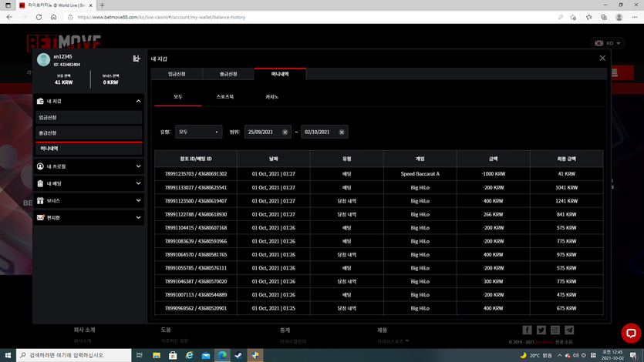The width and height of the screenshot is (644, 362).
Task: Open 입금신청 in the sidebar
Action: tap(89, 118)
